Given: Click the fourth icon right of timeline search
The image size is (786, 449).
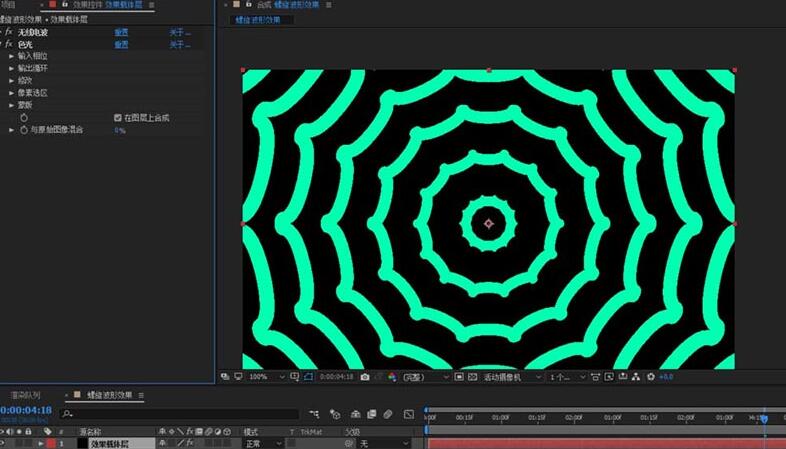Looking at the screenshot, I should (370, 414).
